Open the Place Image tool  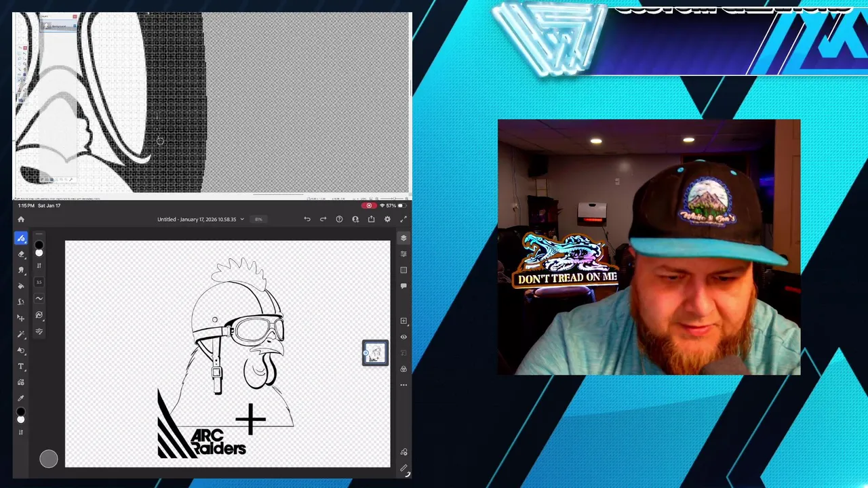pyautogui.click(x=21, y=382)
